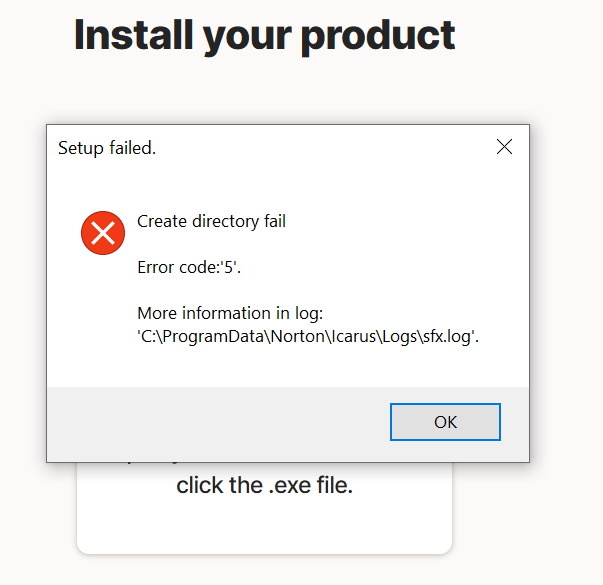Click empty title bar area right of Setup failed
This screenshot has height=585, width=603.
pos(323,148)
